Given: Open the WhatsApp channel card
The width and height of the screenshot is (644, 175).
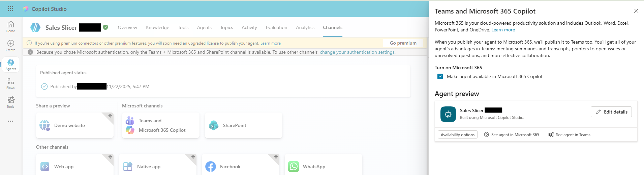Looking at the screenshot, I should pyautogui.click(x=324, y=165).
